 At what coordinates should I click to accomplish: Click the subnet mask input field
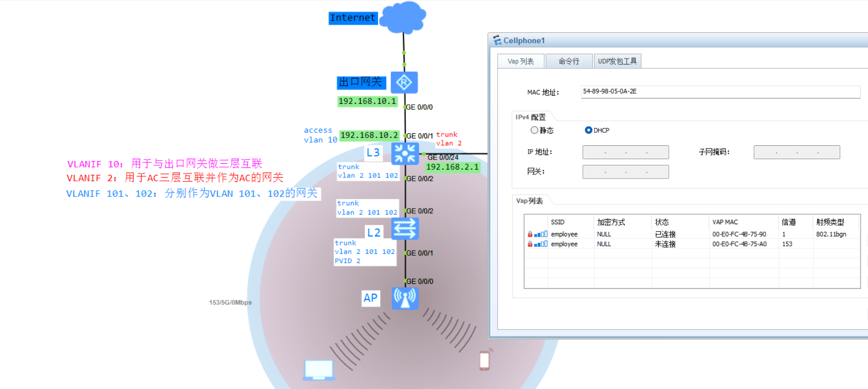(x=797, y=152)
